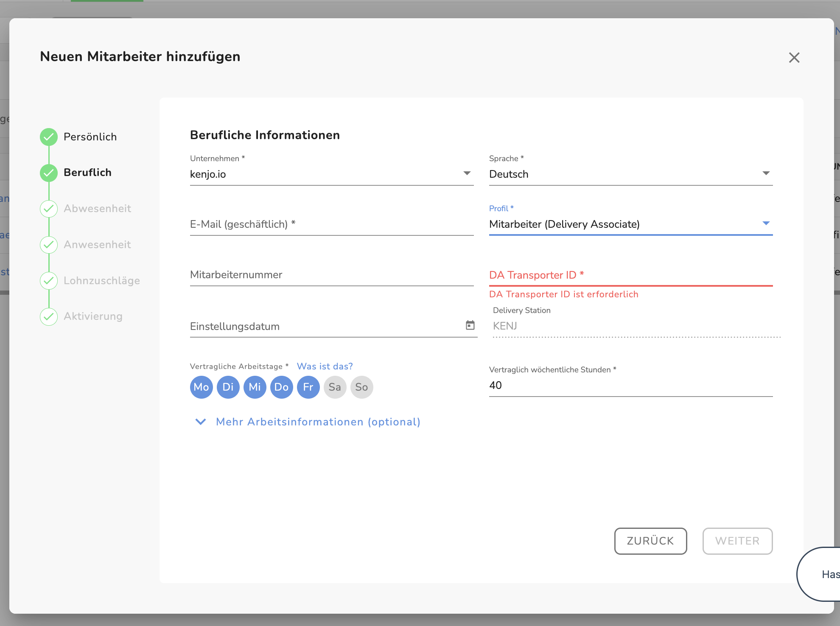
Task: Click the Abwesenheit step checkmark icon
Action: pos(49,209)
